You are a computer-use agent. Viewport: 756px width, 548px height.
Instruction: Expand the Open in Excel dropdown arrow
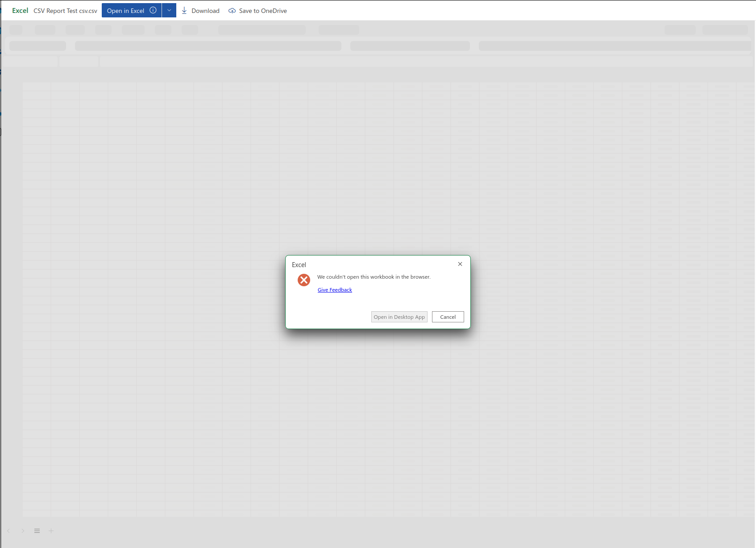[169, 10]
